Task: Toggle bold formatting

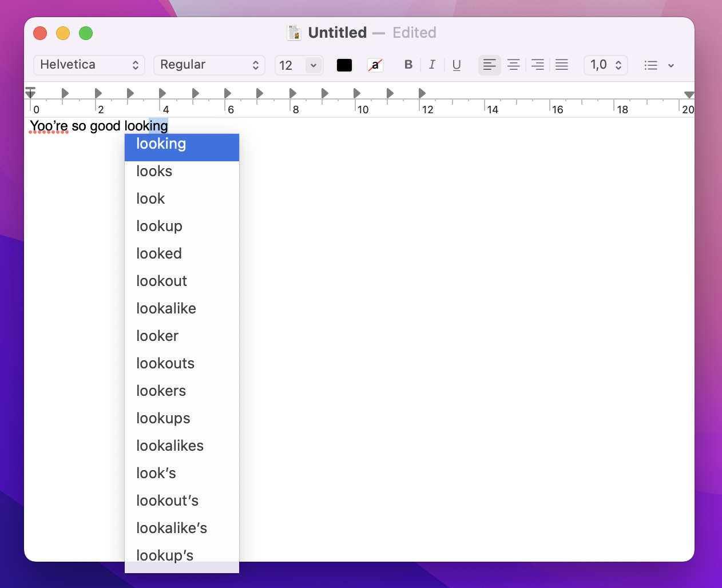Action: [408, 65]
